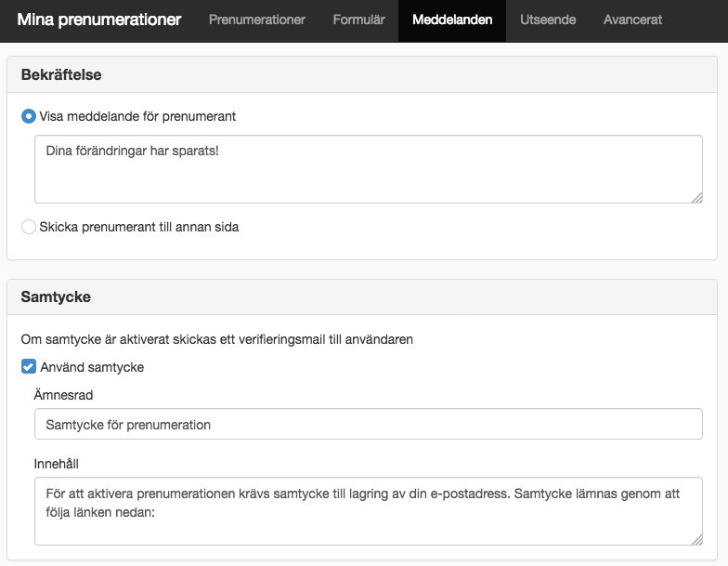Focus the confirmation message text area
This screenshot has width=728, height=566.
368,169
